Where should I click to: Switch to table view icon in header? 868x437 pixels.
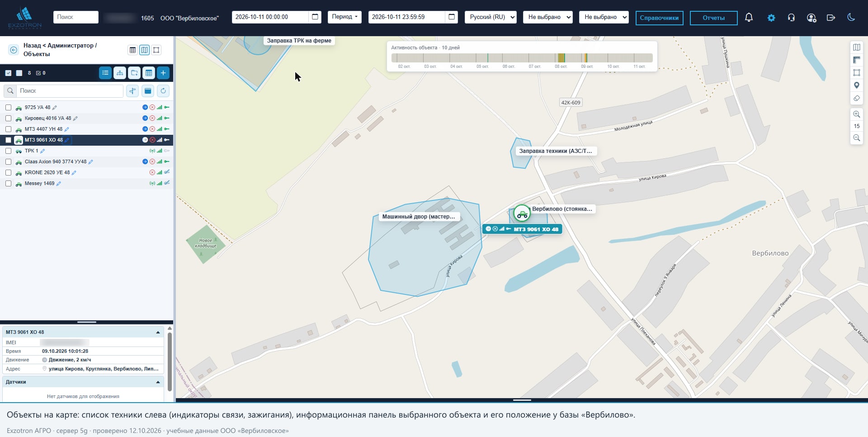[132, 50]
